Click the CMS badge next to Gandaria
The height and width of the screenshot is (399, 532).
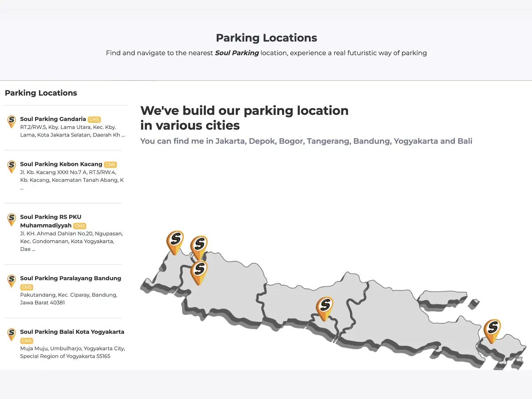pos(94,120)
